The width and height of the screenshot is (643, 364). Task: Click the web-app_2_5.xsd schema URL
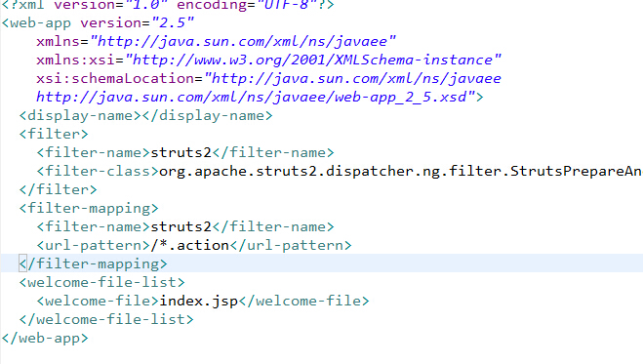[256, 98]
